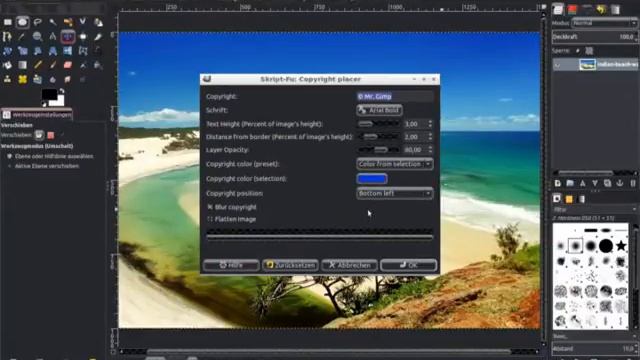Open the Werkzeugeinstellungen tab

37,115
